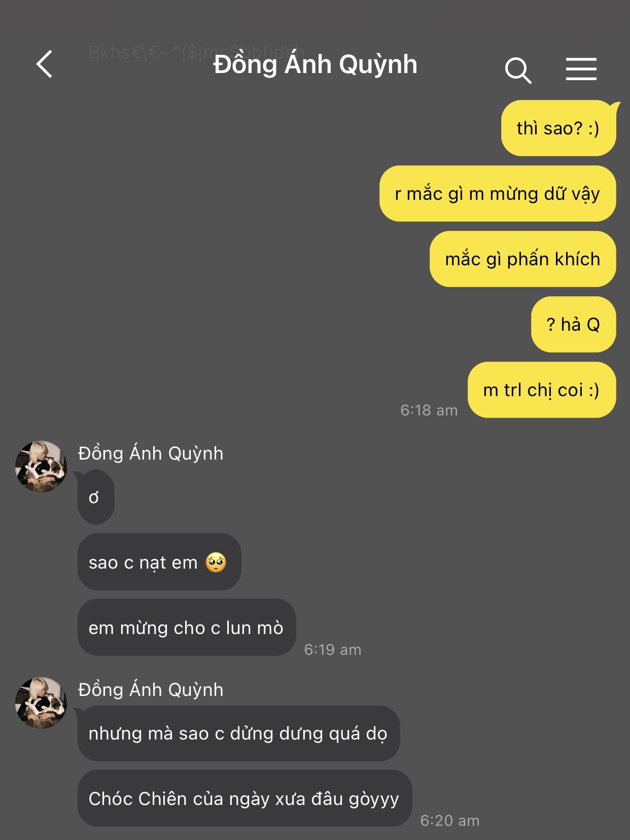Open the search magnifier icon
This screenshot has width=630, height=840.
click(518, 69)
